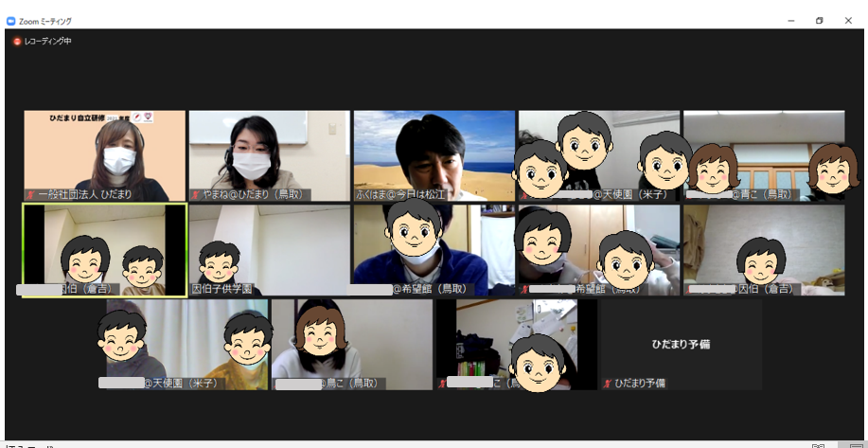Select the small ひだまり予備 name label
Image resolution: width=868 pixels, height=448 pixels.
coord(640,384)
